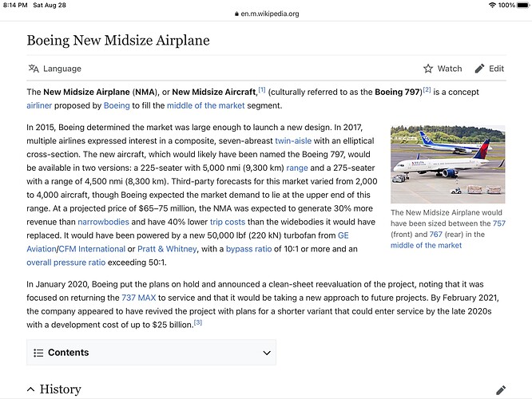532x399 pixels.
Task: Open 'overall pressure ratio' link
Action: (x=66, y=263)
